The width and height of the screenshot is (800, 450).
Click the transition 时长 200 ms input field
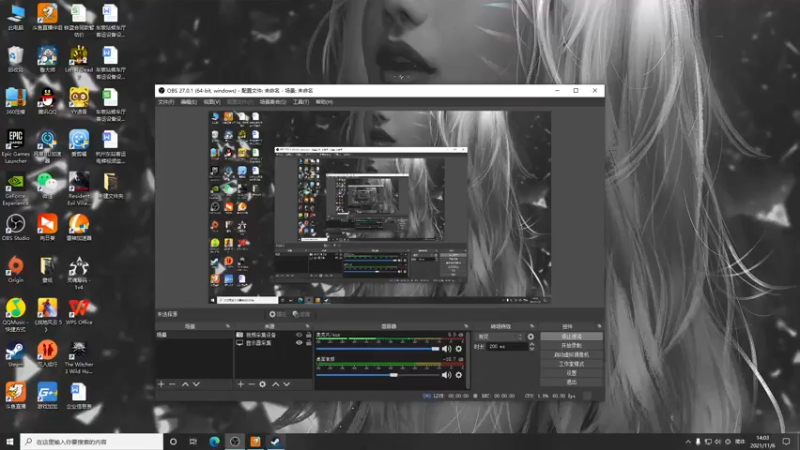pos(507,346)
